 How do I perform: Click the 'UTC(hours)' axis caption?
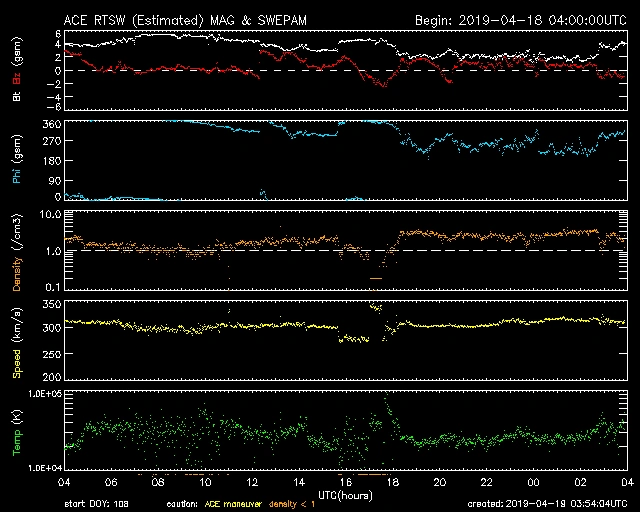click(x=345, y=496)
